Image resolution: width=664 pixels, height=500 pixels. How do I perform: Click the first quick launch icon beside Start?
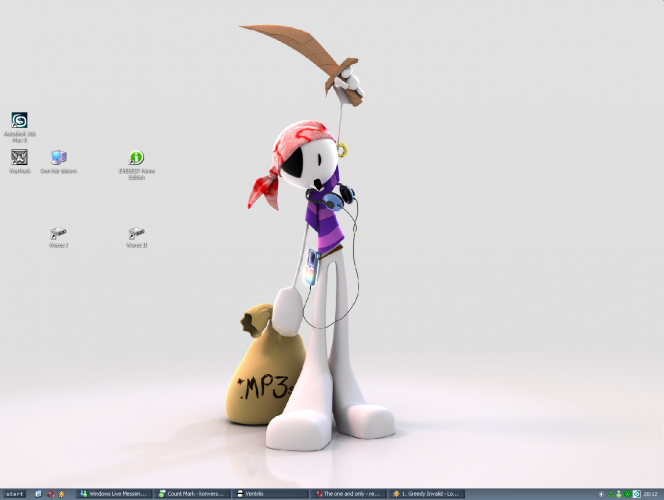(x=38, y=494)
